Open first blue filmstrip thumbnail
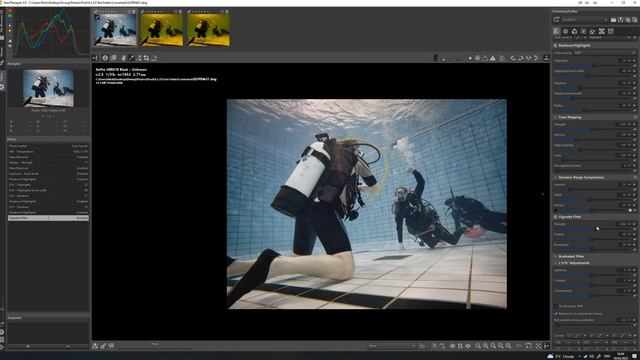Viewport: 640px width, 360px height. coord(115,29)
